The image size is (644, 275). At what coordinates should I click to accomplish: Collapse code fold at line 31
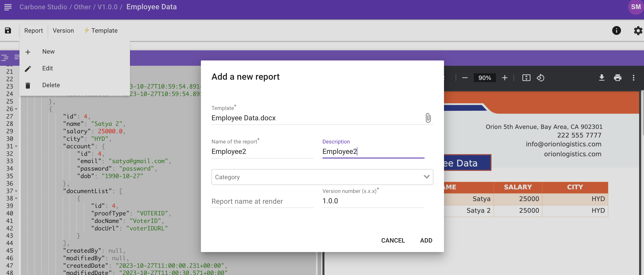pyautogui.click(x=16, y=146)
